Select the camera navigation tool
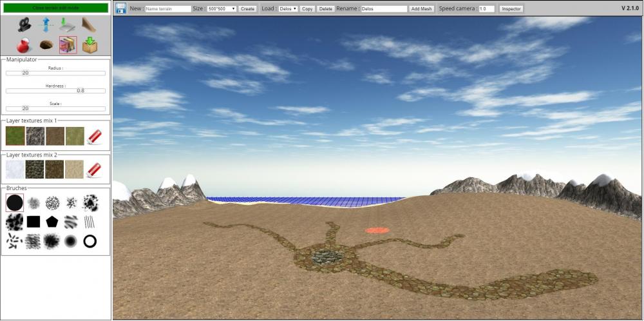This screenshot has width=644, height=321. click(x=24, y=25)
